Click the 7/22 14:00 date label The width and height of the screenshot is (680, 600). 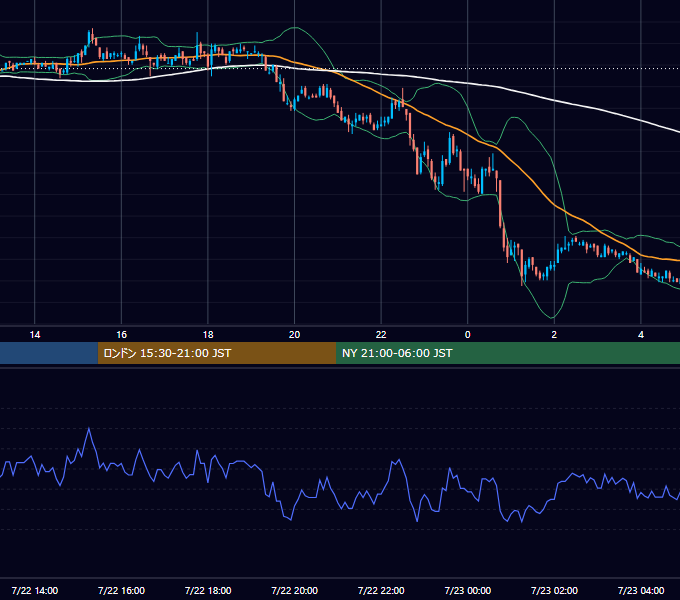pyautogui.click(x=35, y=590)
